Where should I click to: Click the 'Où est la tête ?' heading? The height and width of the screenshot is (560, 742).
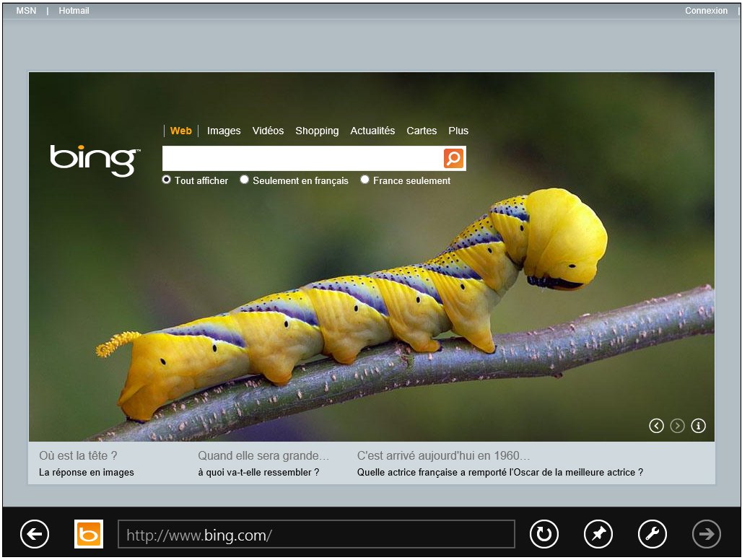[78, 455]
